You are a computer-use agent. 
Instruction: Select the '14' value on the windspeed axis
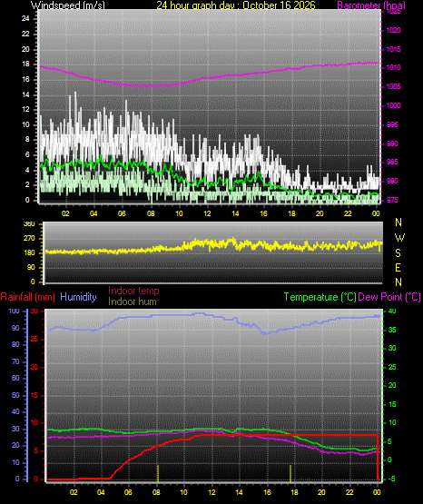click(x=25, y=94)
